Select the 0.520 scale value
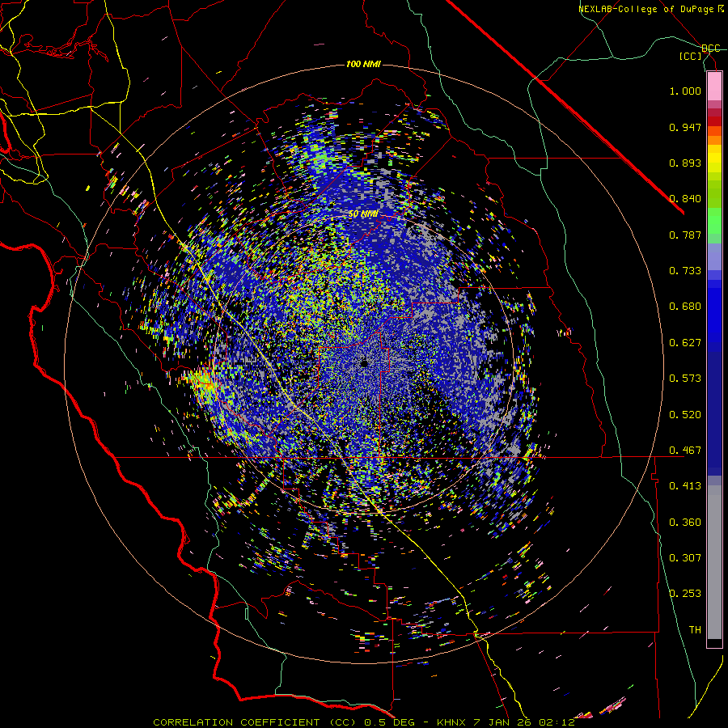The width and height of the screenshot is (728, 728). [x=685, y=415]
